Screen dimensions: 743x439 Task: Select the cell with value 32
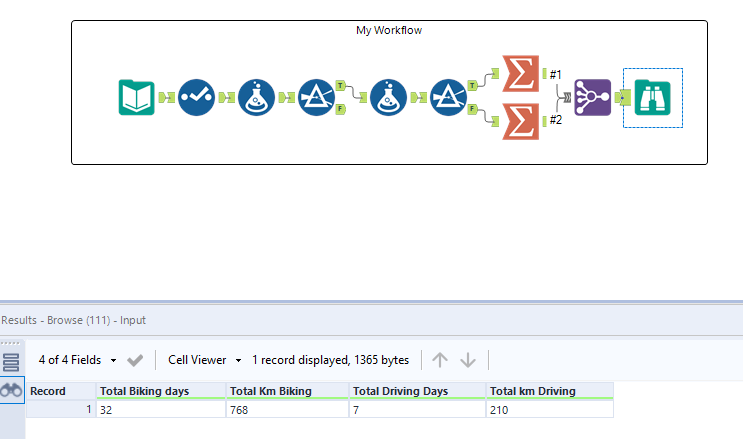161,410
